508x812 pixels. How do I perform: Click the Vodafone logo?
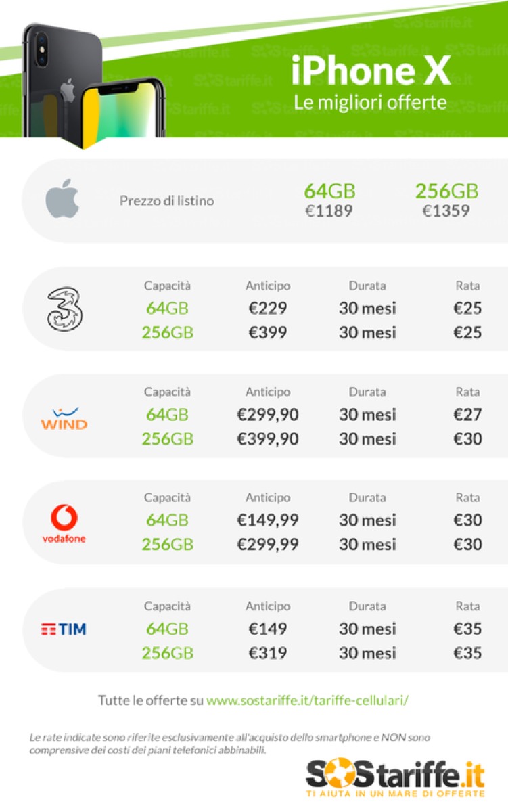(x=64, y=525)
